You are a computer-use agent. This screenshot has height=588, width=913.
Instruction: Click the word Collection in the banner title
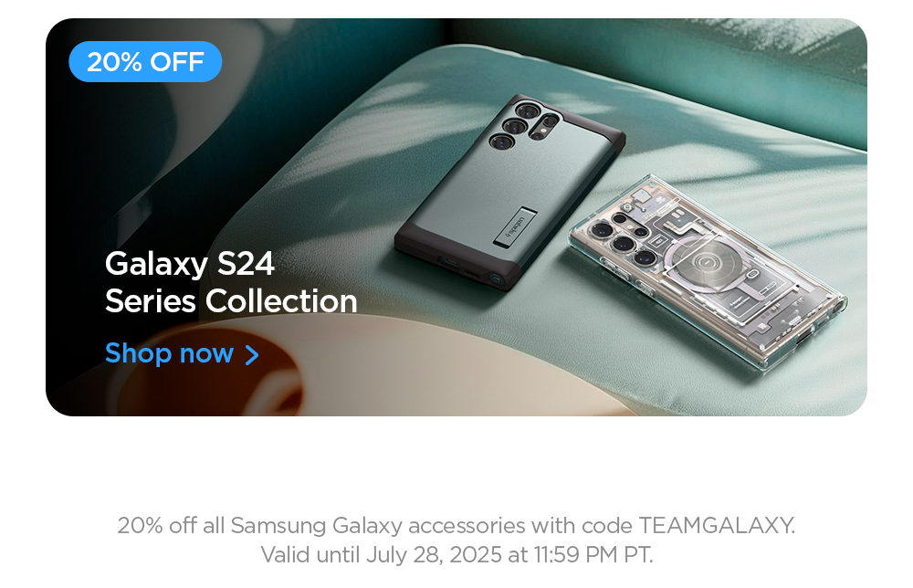click(x=281, y=301)
